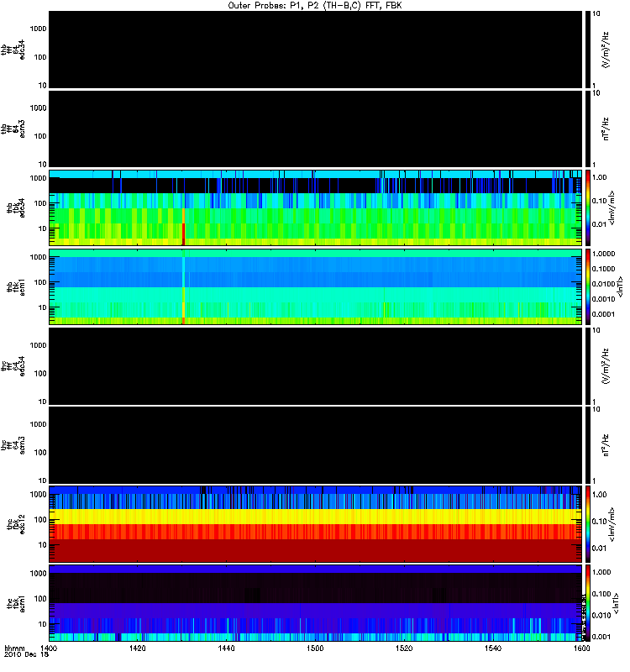Click inside the thc fft scm3 spectrogram panel
Viewport: 630px width, 672px height.
[x=315, y=445]
